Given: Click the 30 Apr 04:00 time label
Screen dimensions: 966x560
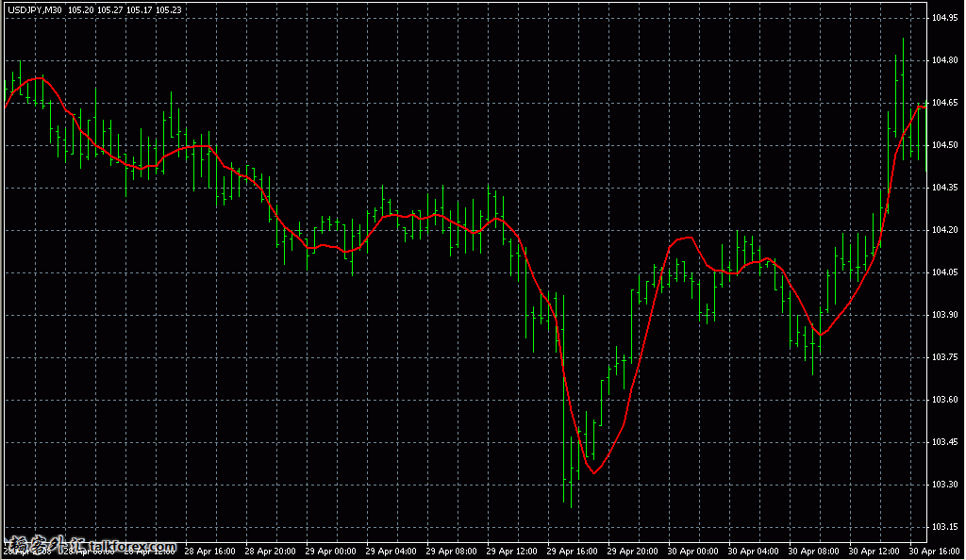Looking at the screenshot, I should point(754,552).
